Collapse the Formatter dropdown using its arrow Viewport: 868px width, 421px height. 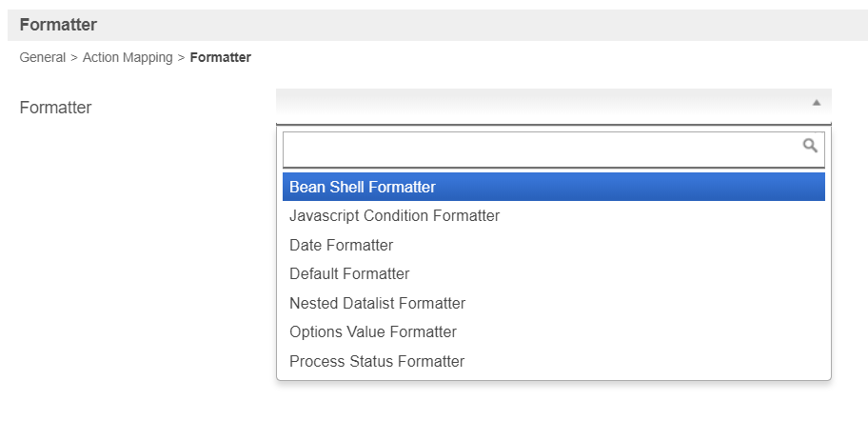pos(816,102)
